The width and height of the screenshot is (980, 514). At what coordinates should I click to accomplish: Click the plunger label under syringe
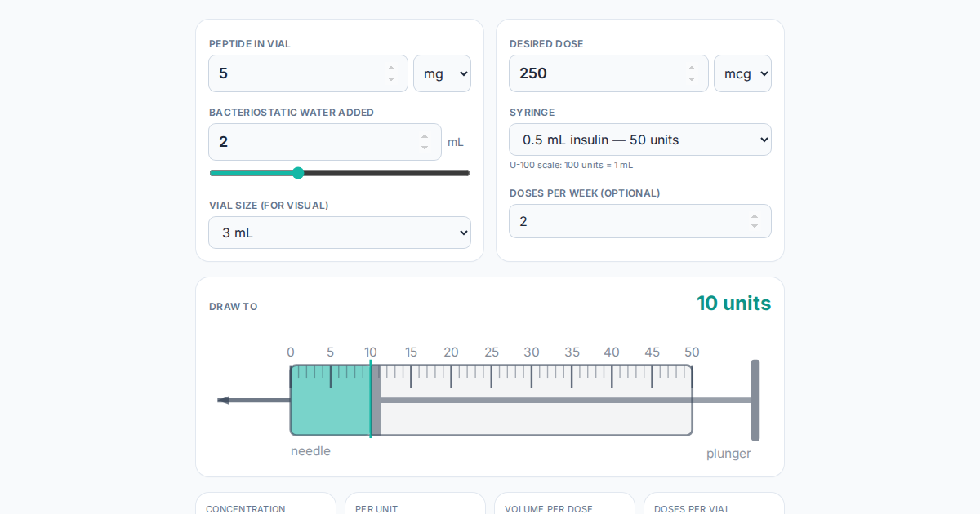pyautogui.click(x=728, y=454)
